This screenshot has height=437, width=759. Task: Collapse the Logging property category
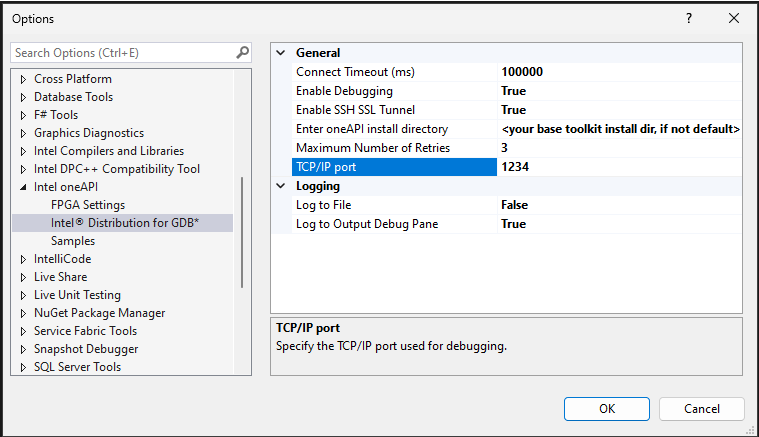coord(281,186)
